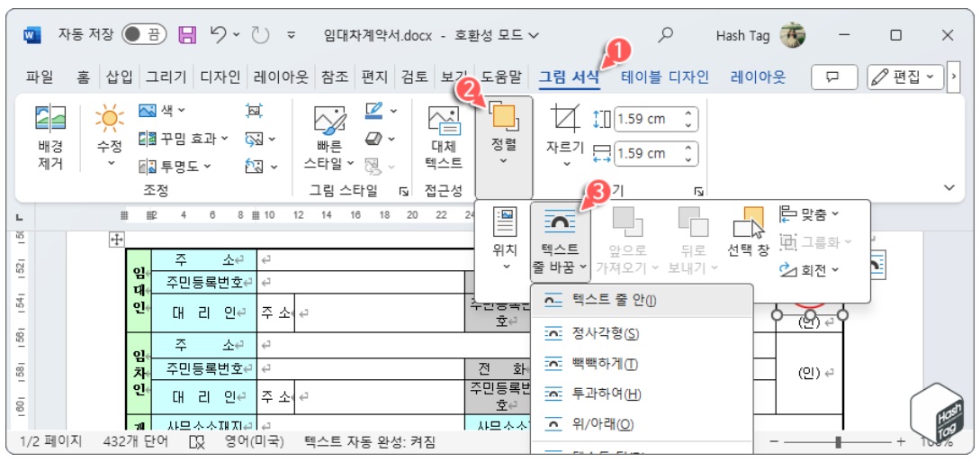The width and height of the screenshot is (980, 462).
Task: Select Tight (빽빽하게) wrapping option
Action: pos(642,364)
